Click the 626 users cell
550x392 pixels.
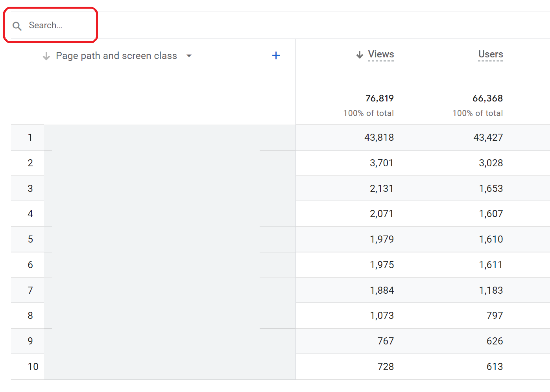[x=495, y=341]
